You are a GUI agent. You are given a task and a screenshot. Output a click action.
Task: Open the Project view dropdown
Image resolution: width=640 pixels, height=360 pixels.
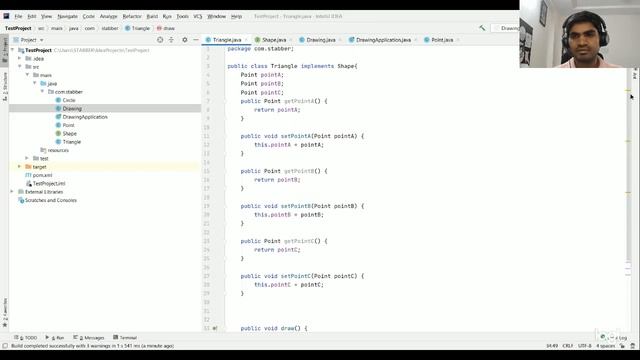point(29,40)
